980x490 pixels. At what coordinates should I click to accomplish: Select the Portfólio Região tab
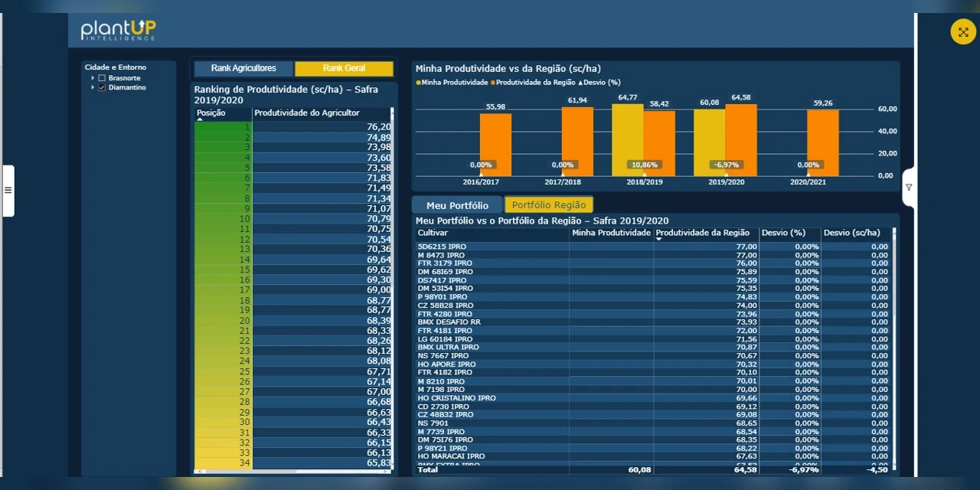pyautogui.click(x=548, y=205)
